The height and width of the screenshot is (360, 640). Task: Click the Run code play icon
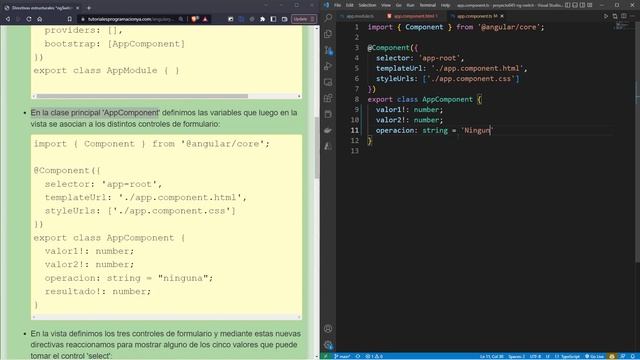pyautogui.click(x=606, y=16)
